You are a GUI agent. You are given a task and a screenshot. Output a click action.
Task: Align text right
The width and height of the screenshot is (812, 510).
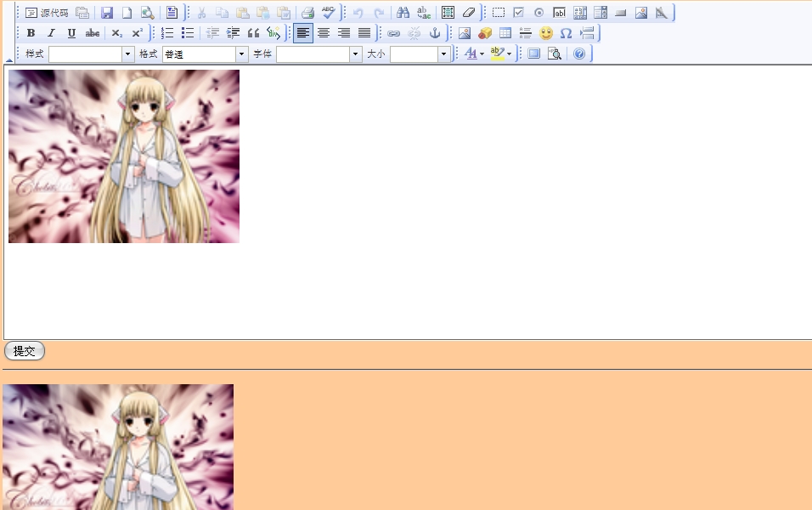tap(344, 33)
